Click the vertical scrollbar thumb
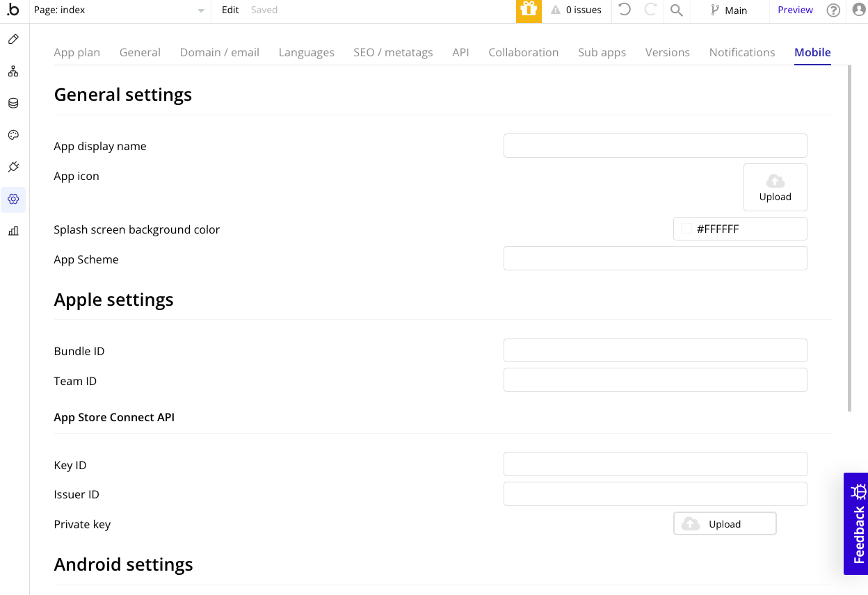The width and height of the screenshot is (868, 595). (x=849, y=238)
